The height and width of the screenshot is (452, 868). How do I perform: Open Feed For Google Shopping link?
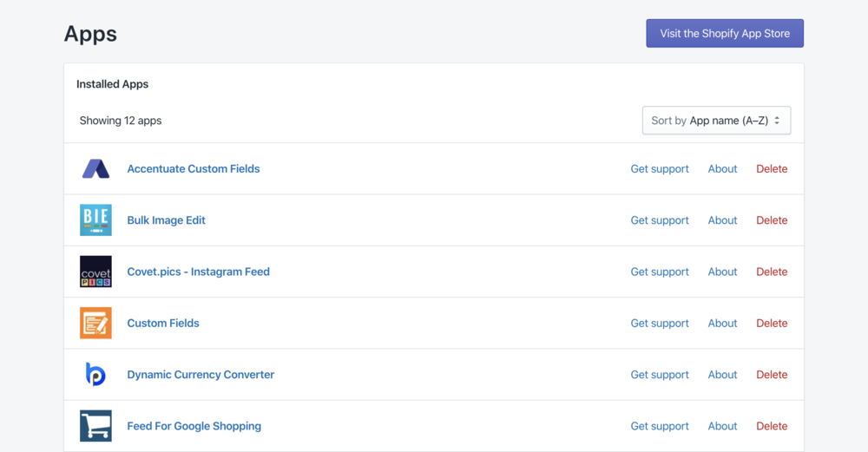194,426
